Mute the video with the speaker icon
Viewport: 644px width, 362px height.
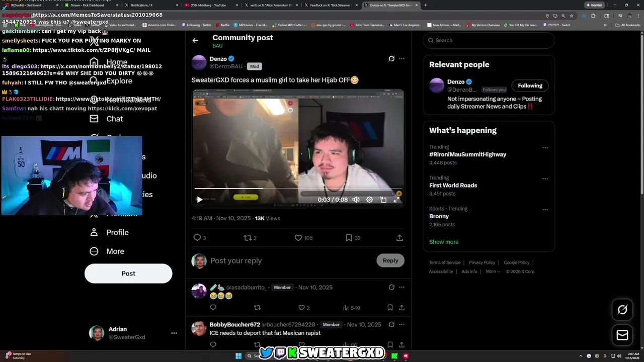356,200
